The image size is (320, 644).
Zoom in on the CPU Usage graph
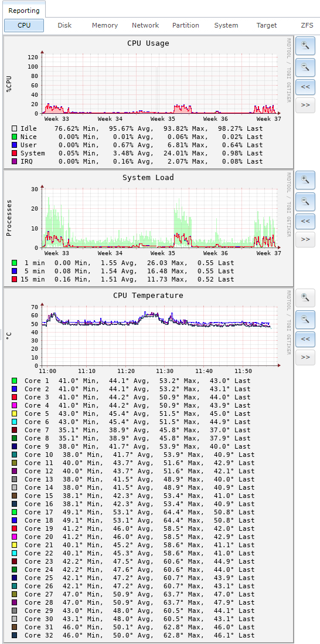click(305, 45)
